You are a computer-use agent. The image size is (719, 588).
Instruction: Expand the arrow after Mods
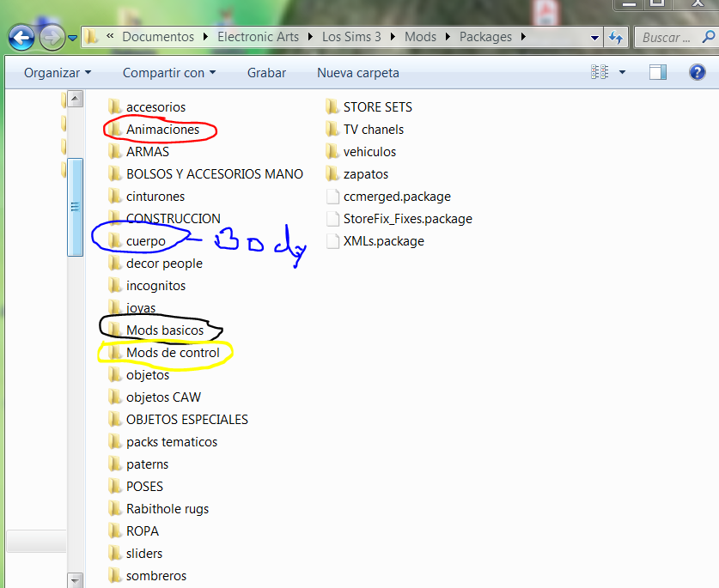[x=448, y=37]
